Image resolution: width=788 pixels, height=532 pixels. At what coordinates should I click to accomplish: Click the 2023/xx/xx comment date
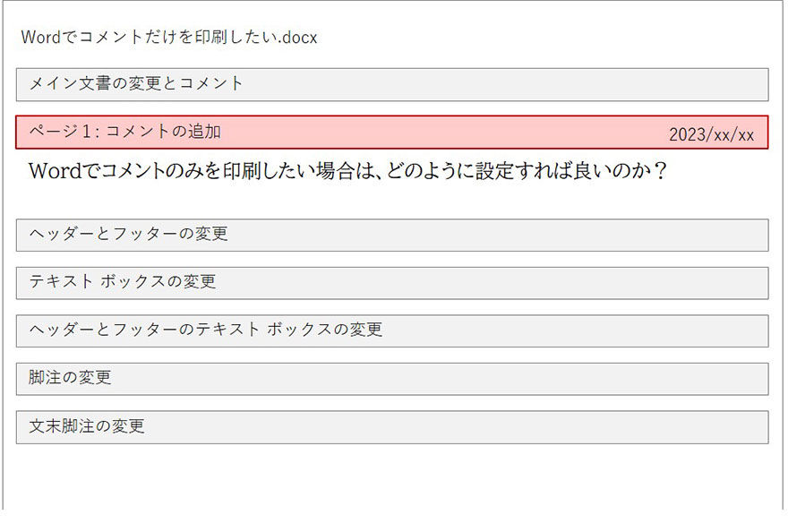click(x=711, y=135)
